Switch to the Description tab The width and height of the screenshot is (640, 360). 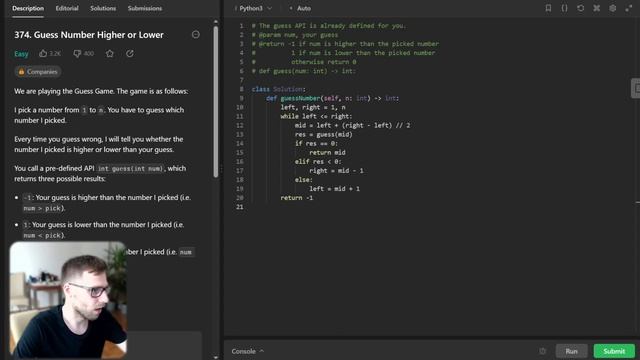click(28, 8)
